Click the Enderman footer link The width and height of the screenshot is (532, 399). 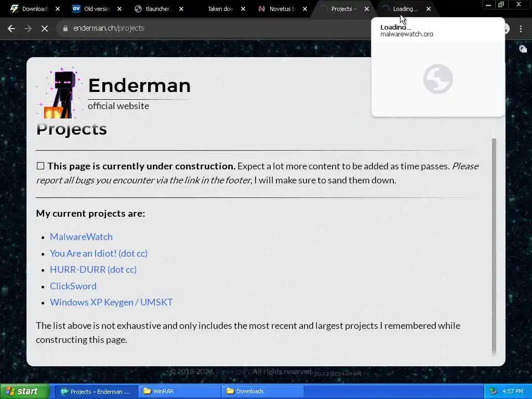pos(233,372)
